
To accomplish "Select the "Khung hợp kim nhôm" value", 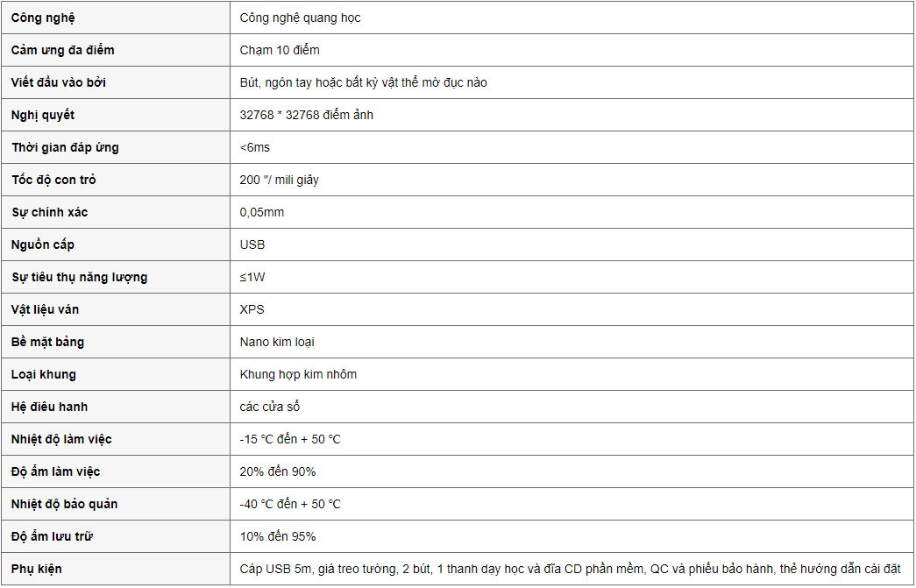I will (x=298, y=374).
